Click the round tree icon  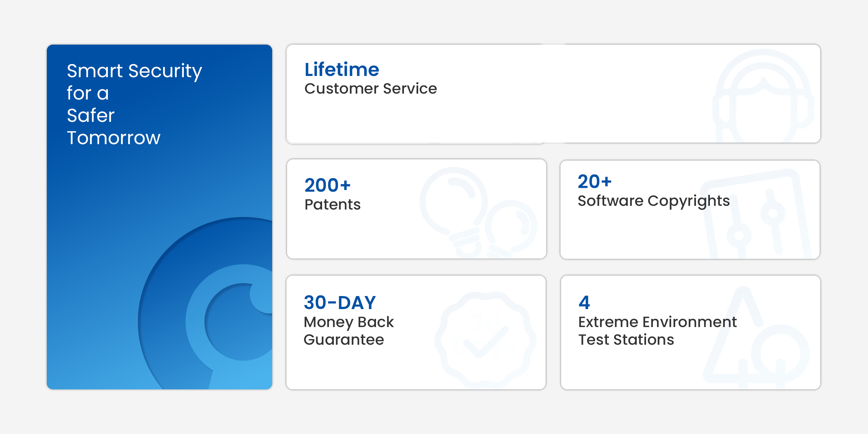click(x=780, y=354)
